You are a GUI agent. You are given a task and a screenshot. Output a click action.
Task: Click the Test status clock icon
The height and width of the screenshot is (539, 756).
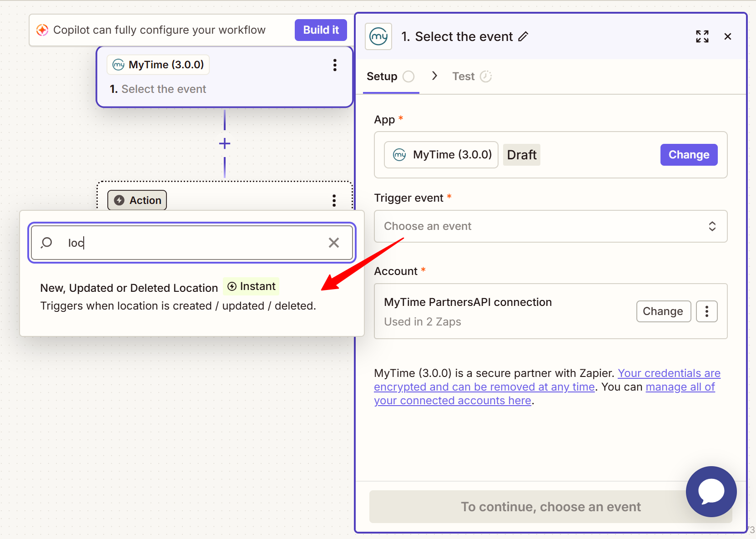coord(486,76)
